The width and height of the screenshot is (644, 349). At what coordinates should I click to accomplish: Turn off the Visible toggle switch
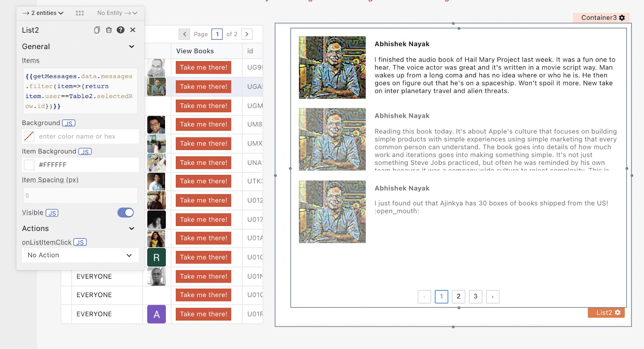[x=126, y=213]
